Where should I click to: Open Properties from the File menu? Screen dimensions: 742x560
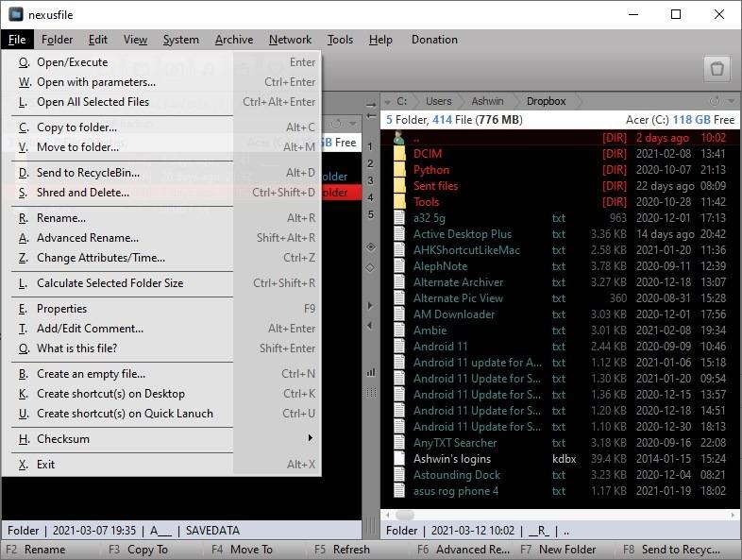[x=161, y=309]
